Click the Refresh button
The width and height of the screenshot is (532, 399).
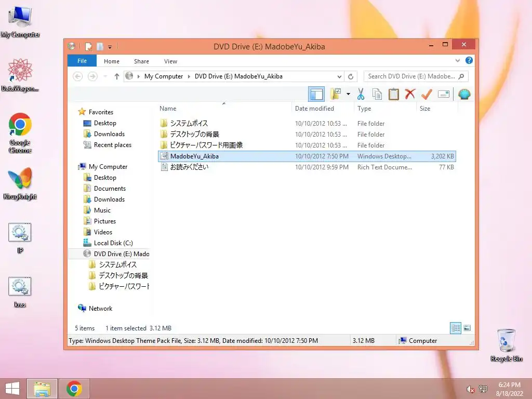click(351, 76)
